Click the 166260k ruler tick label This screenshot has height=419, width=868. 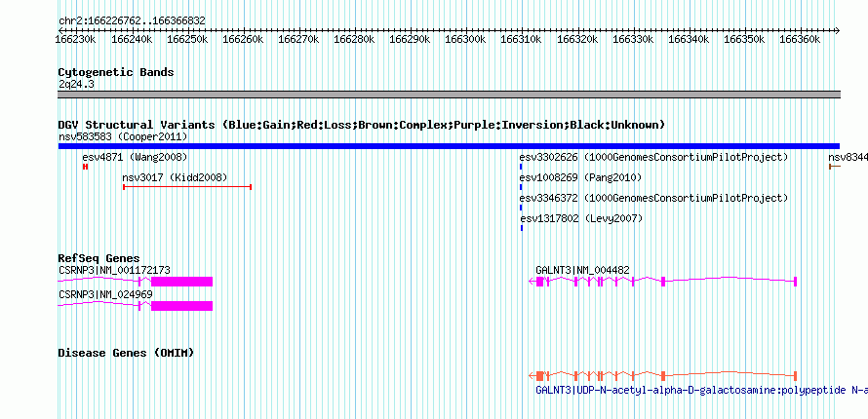tap(244, 39)
